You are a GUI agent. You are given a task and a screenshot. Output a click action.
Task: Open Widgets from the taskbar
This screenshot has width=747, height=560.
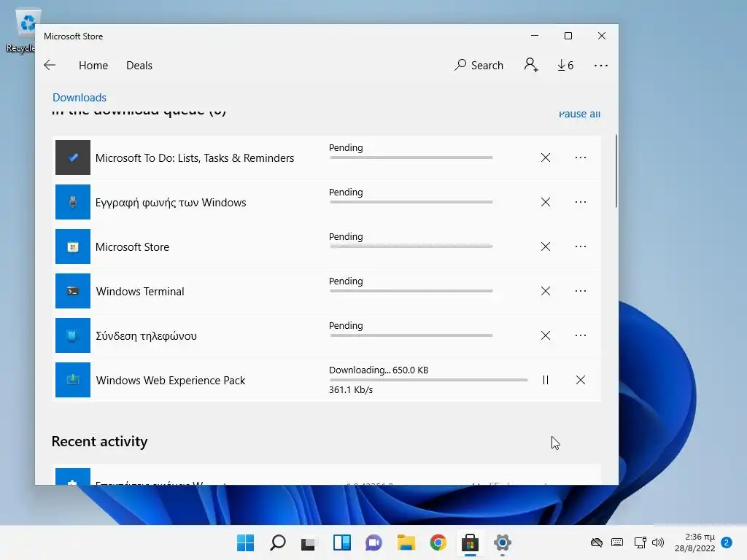click(342, 542)
